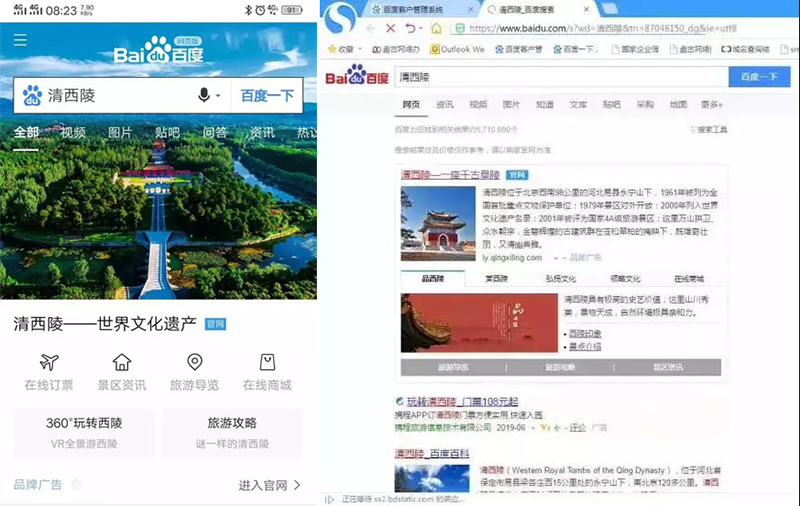Stop page loading with red X
Screen dimensions: 800x506
click(x=390, y=29)
